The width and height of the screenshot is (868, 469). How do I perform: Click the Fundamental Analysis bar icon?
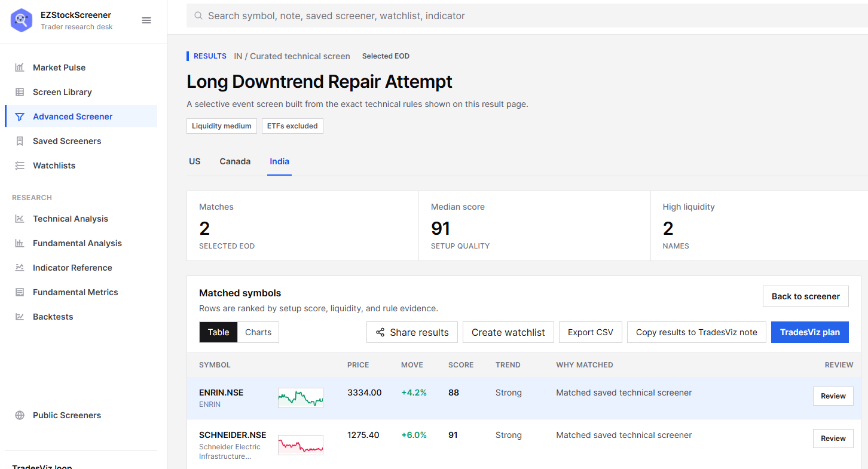point(20,243)
